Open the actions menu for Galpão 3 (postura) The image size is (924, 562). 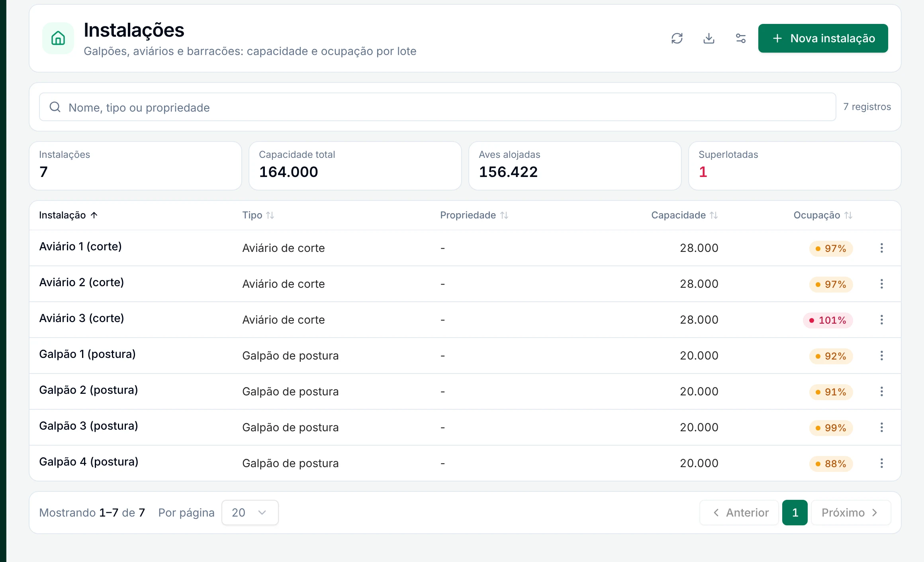pos(882,427)
